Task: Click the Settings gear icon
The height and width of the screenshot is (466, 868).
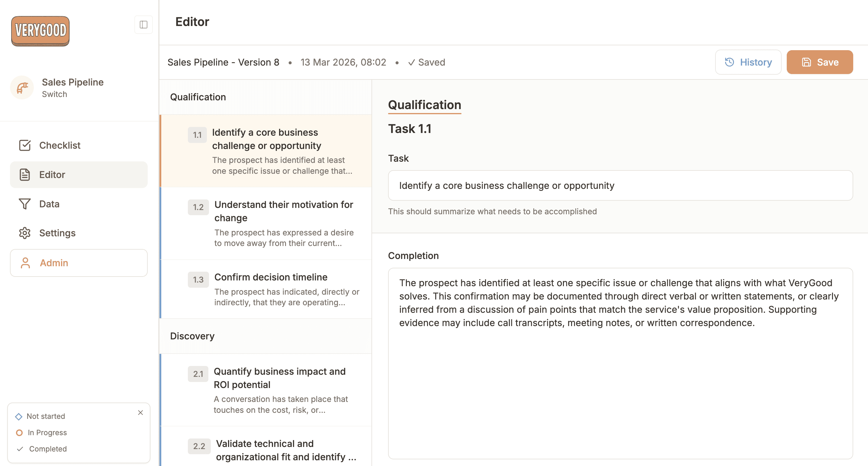Action: tap(24, 233)
